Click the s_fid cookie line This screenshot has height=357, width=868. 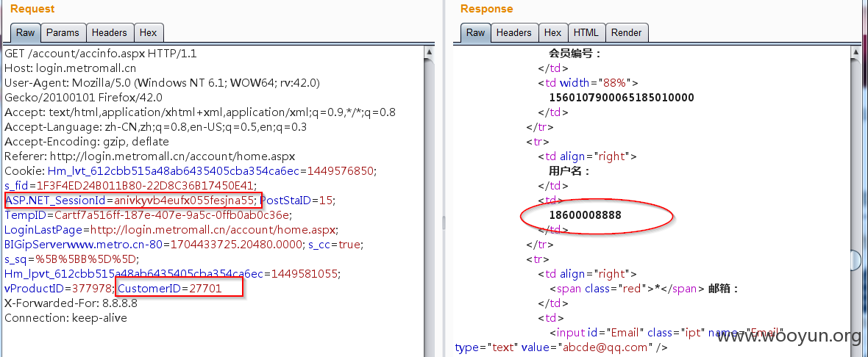[x=130, y=185]
